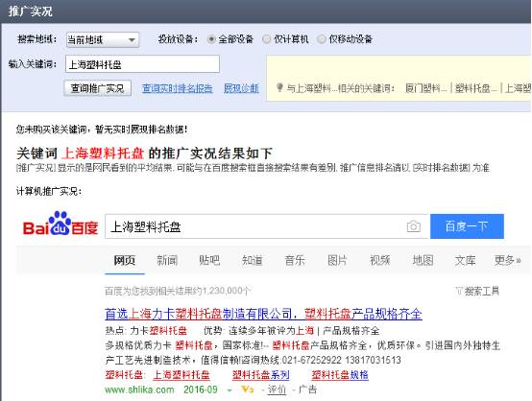532x401 pixels.
Task: Click the 查询推广实况 button
Action: tap(97, 88)
